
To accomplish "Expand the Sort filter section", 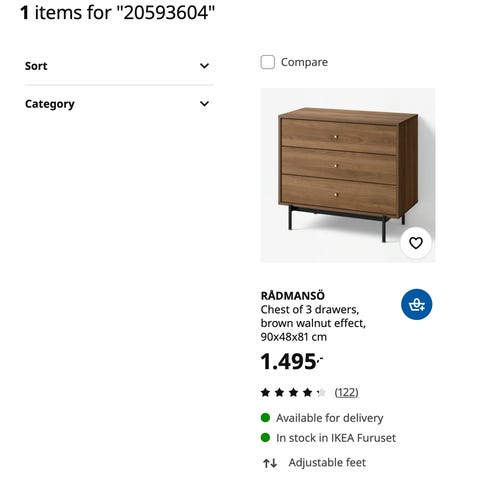I will 119,66.
